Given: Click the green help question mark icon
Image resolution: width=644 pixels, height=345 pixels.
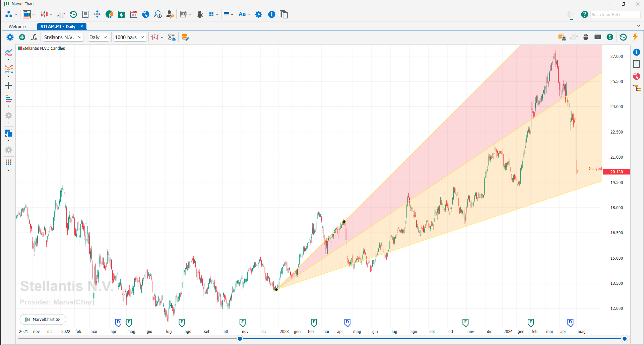Looking at the screenshot, I should tap(585, 14).
